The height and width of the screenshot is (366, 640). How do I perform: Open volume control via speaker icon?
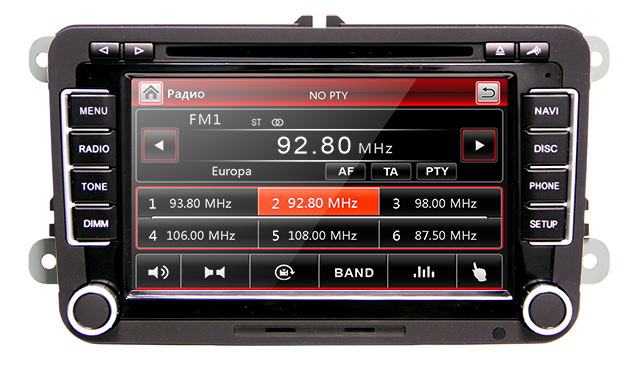coord(158,272)
